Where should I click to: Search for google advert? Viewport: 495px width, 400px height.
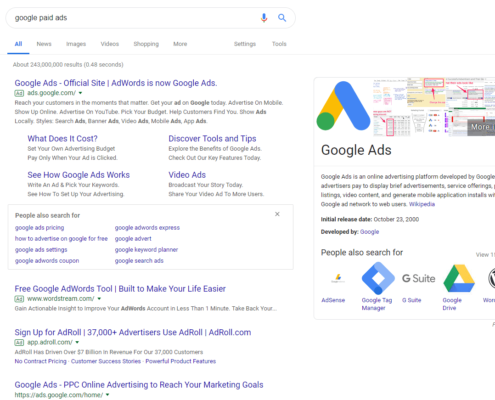click(x=133, y=239)
